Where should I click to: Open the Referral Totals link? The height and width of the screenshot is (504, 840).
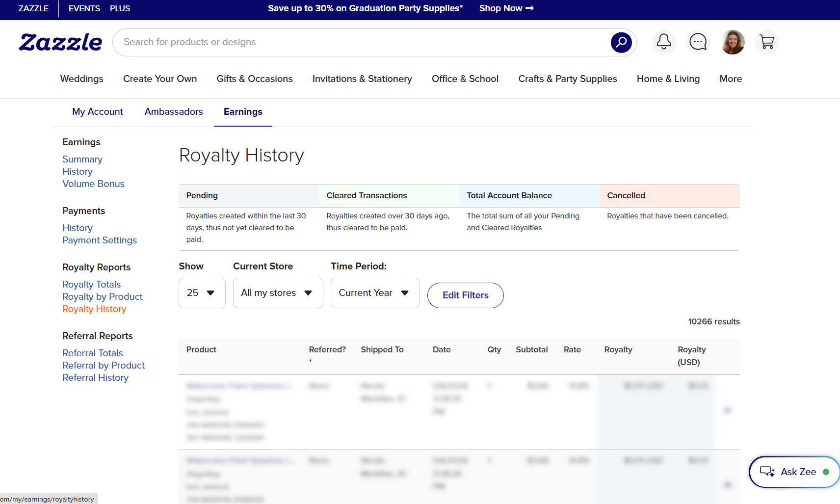93,353
